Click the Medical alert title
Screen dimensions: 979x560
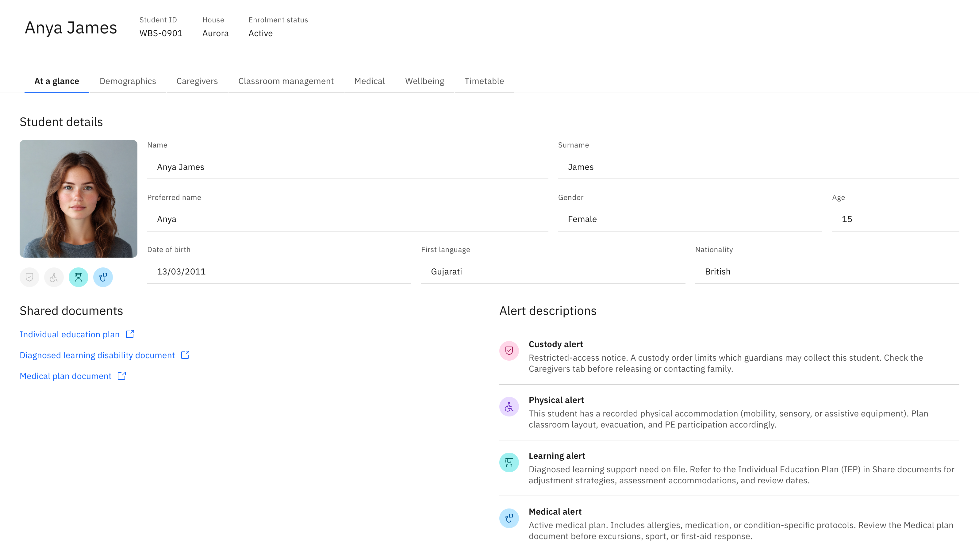coord(555,512)
